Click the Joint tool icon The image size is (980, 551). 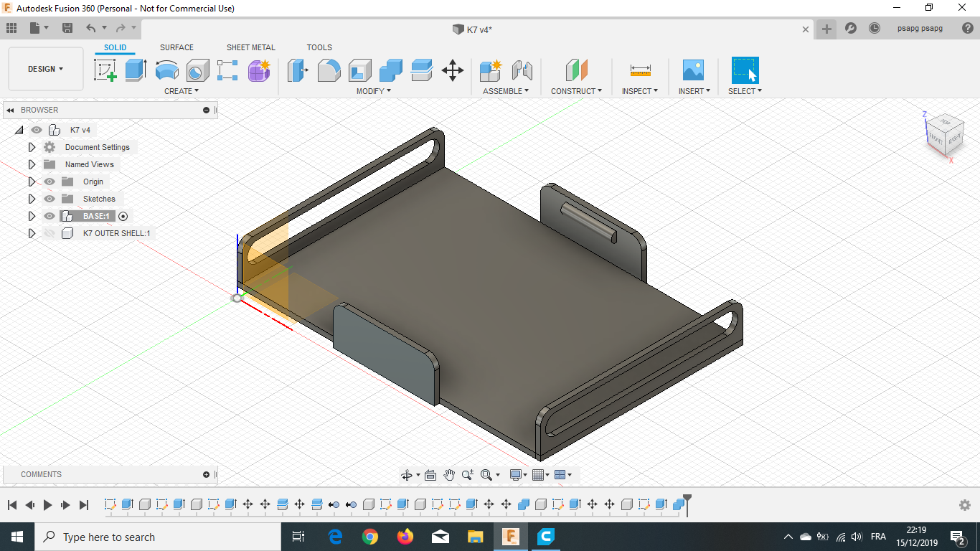(522, 70)
